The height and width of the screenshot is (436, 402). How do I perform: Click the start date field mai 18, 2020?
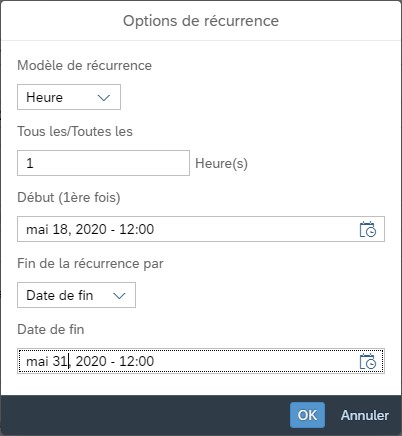click(x=201, y=229)
